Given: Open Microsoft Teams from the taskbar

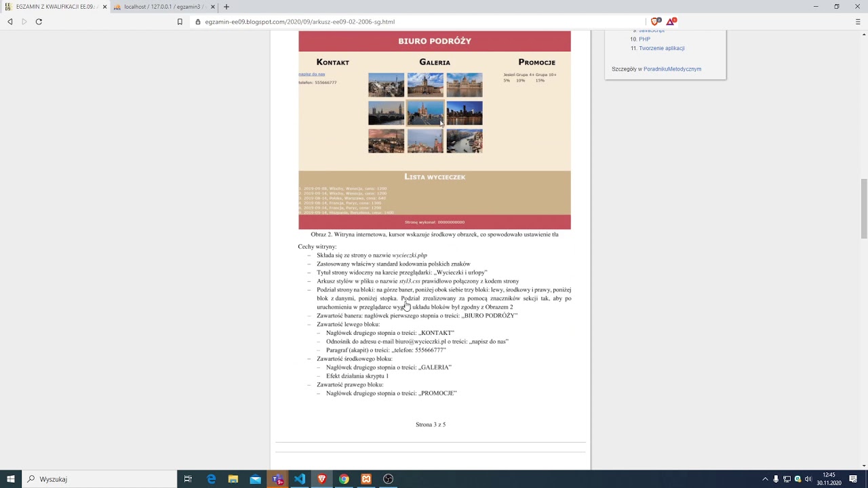Looking at the screenshot, I should (x=277, y=479).
